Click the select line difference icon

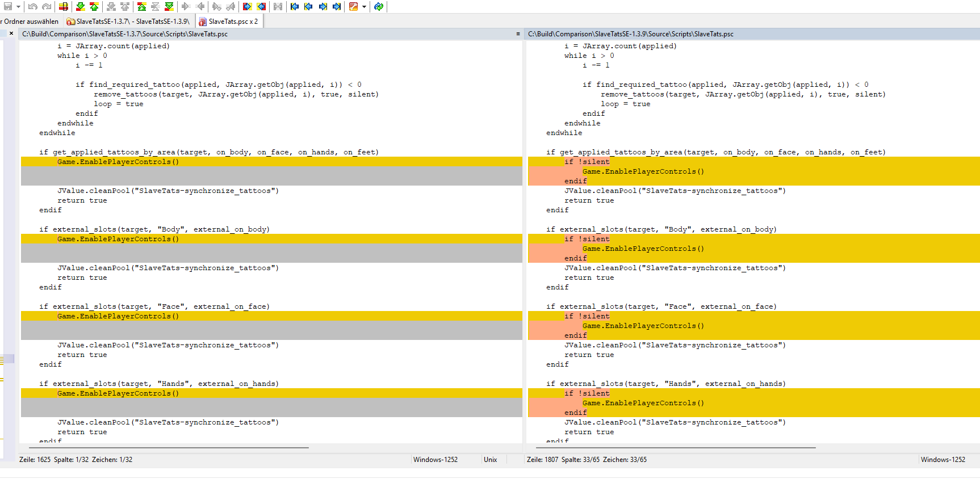coord(64,7)
